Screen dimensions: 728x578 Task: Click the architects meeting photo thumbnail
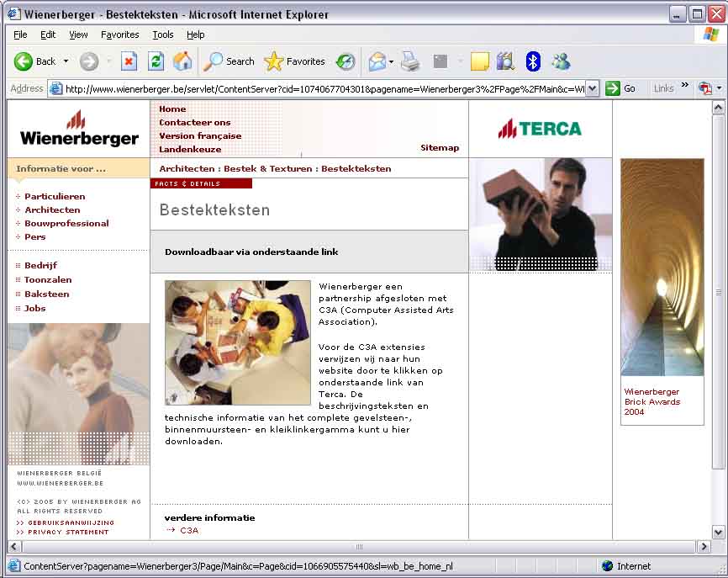(238, 342)
